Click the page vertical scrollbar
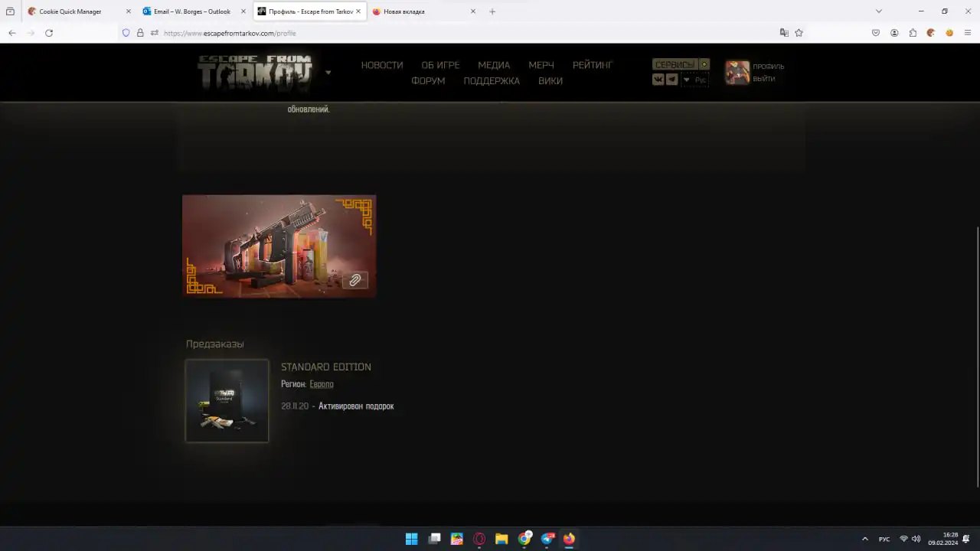This screenshot has height=551, width=980. click(x=977, y=357)
